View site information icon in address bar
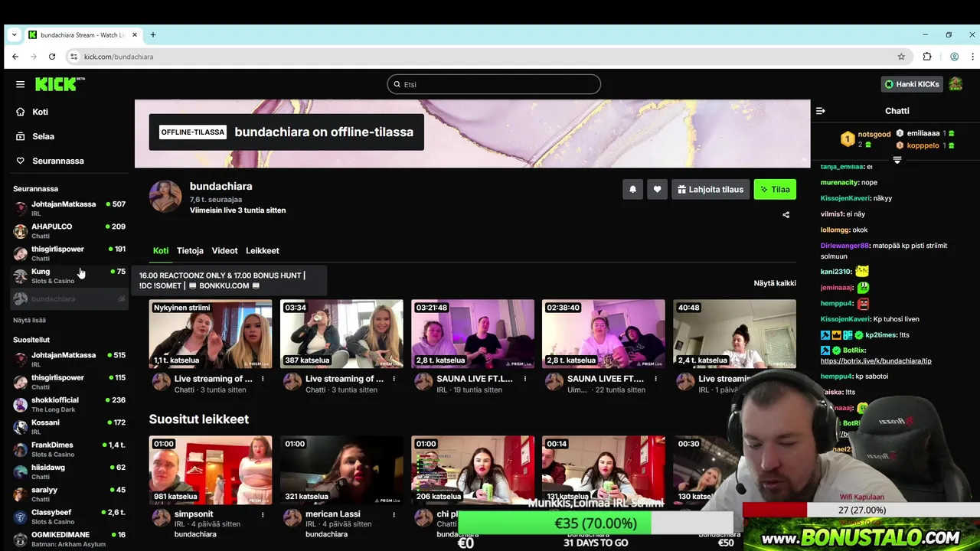980x551 pixels. pos(73,57)
